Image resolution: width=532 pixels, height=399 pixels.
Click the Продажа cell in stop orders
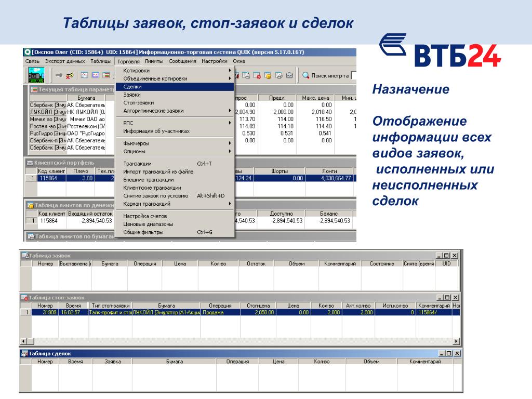pos(220,312)
